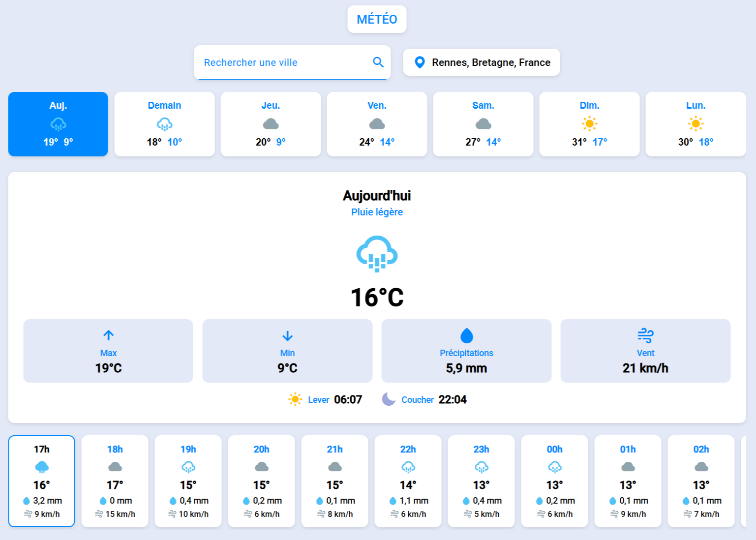Click the MÉTÉO title button
Screen dimensions: 756x540
[377, 19]
